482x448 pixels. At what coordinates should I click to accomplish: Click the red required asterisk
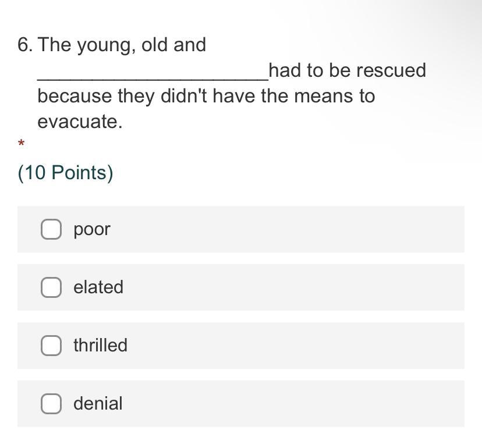[x=22, y=143]
